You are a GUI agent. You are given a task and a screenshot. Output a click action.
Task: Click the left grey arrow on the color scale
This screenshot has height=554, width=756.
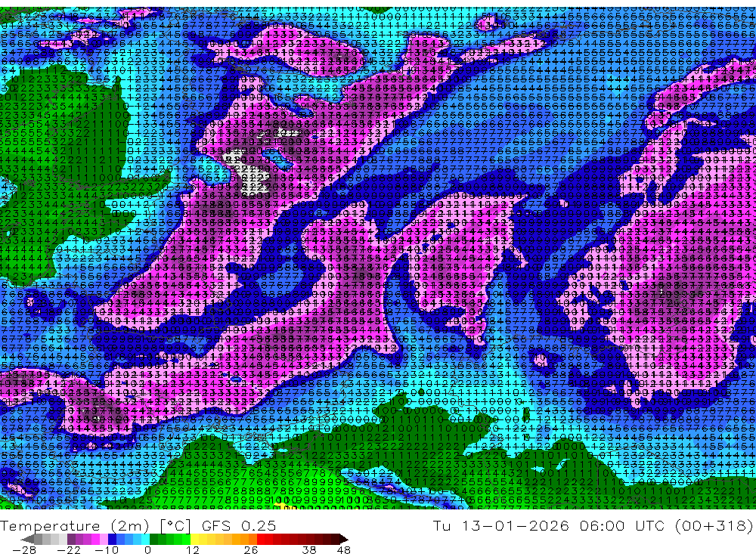tap(27, 540)
